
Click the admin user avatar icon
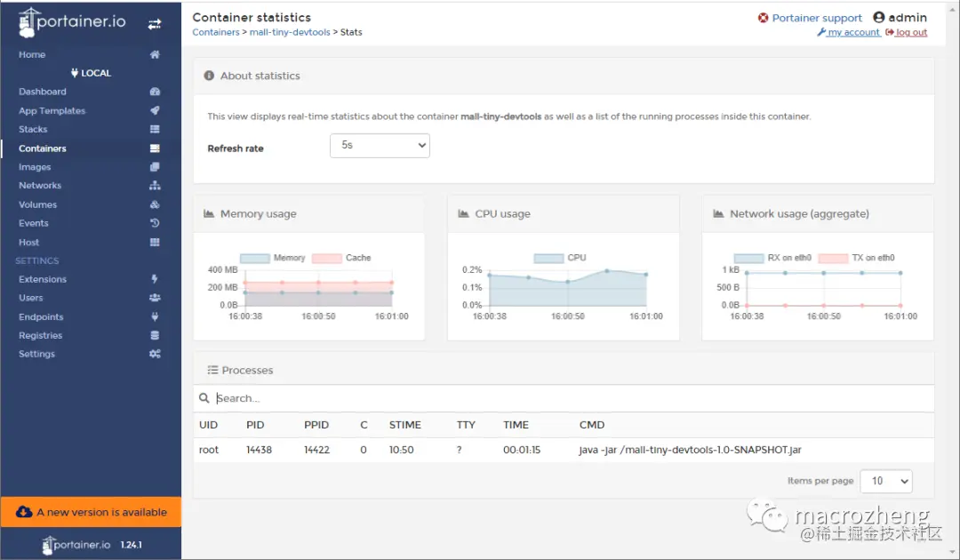tap(878, 17)
